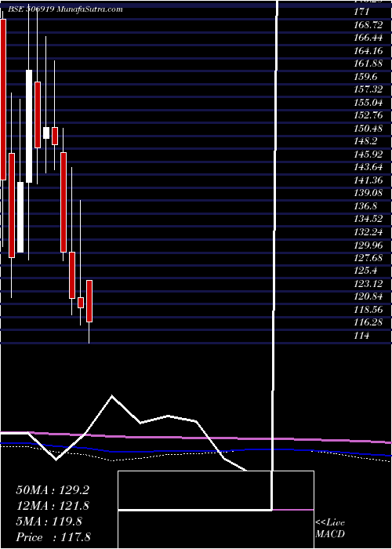Click the 171 price axis label
392x549 pixels.
(x=361, y=12)
